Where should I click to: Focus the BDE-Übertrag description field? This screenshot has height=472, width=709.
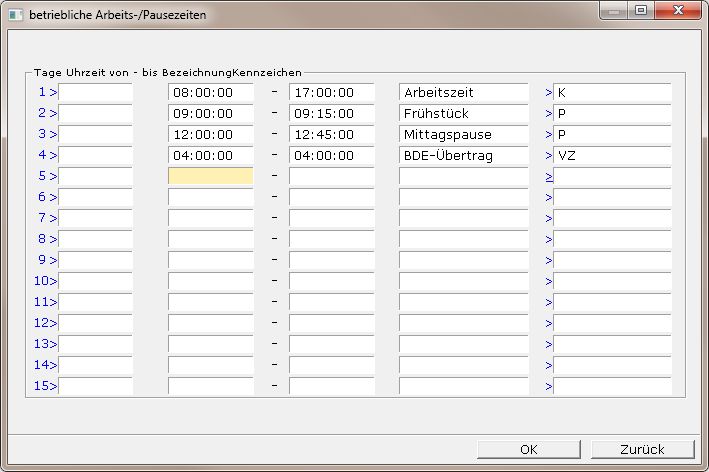(x=463, y=155)
